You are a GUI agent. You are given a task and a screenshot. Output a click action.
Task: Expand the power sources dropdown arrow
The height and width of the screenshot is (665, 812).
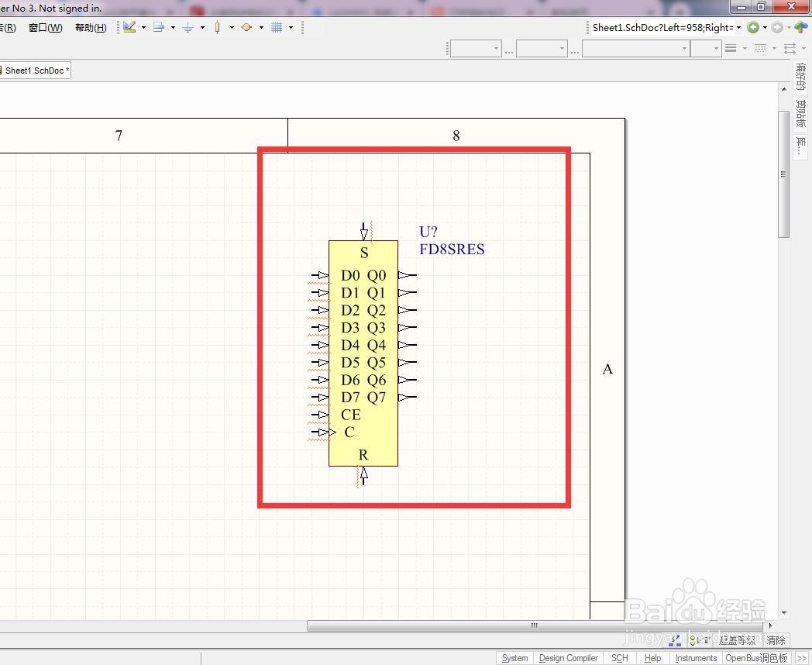click(x=202, y=27)
